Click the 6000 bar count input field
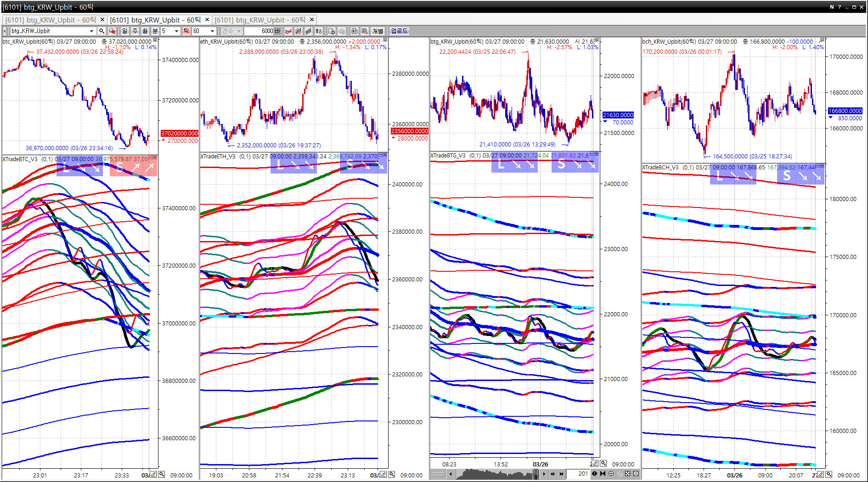The width and height of the screenshot is (868, 482). pos(260,31)
